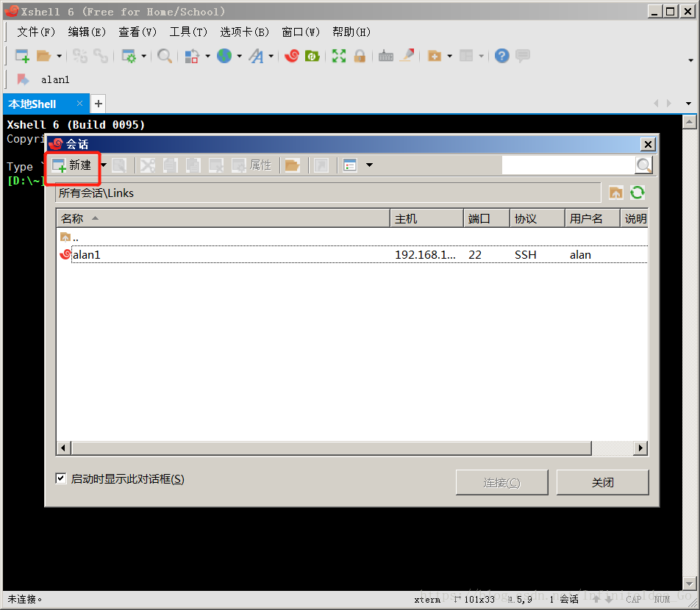Image resolution: width=700 pixels, height=610 pixels.
Task: Expand the globe encoding dropdown arrow
Action: 239,57
